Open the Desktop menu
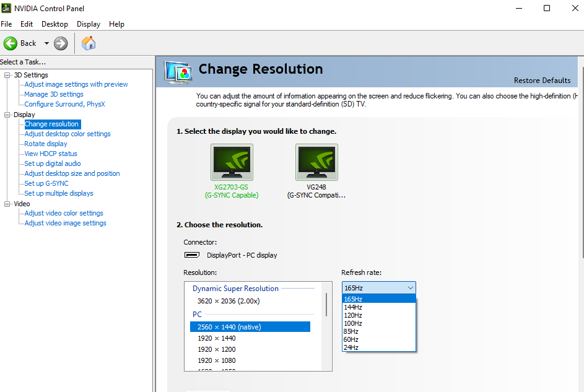 coord(54,24)
